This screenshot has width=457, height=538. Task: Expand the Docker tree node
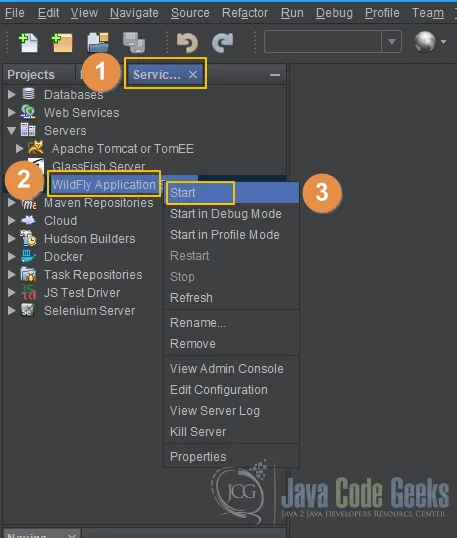pyautogui.click(x=12, y=256)
